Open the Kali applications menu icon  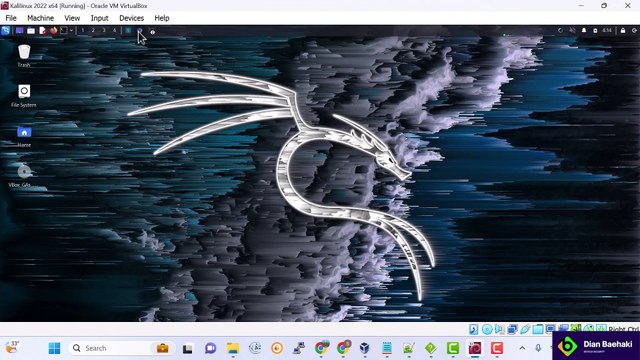point(6,31)
